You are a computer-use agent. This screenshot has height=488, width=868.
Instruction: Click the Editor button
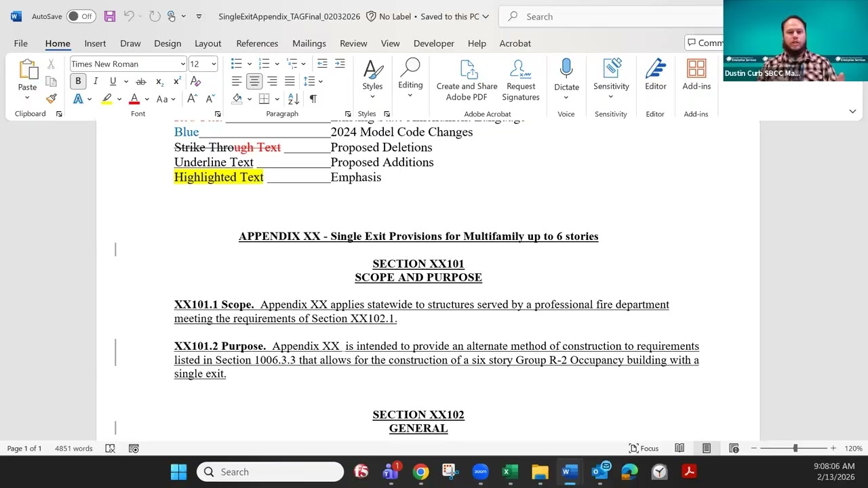coord(655,75)
